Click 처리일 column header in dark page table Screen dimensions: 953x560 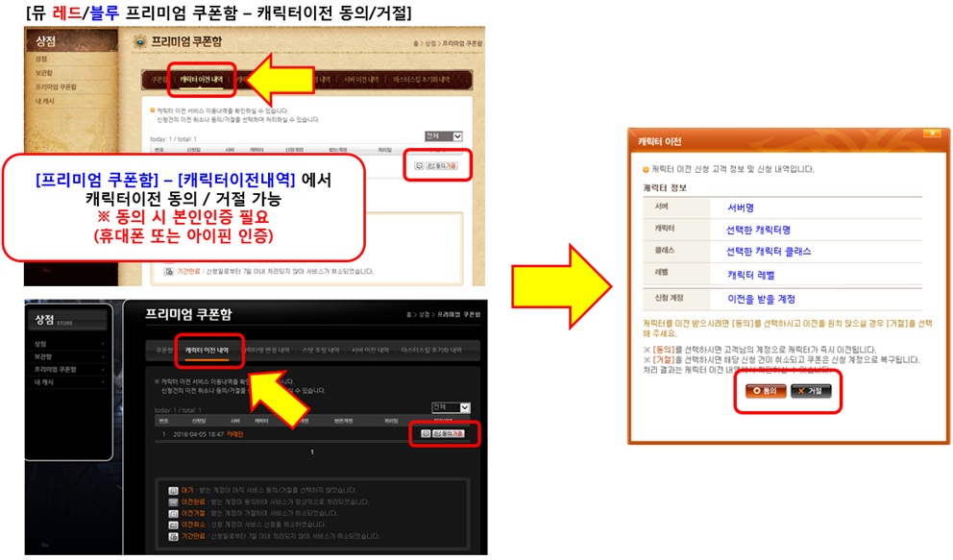pos(391,421)
